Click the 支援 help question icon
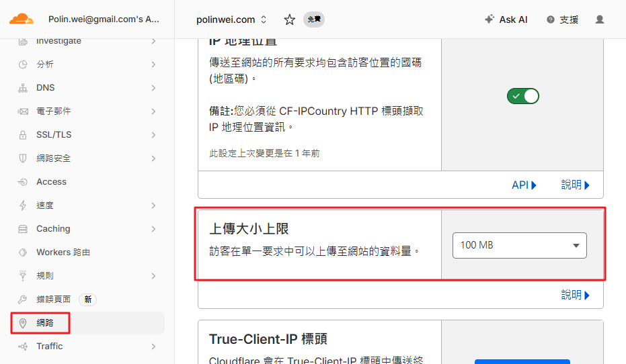 pyautogui.click(x=551, y=19)
